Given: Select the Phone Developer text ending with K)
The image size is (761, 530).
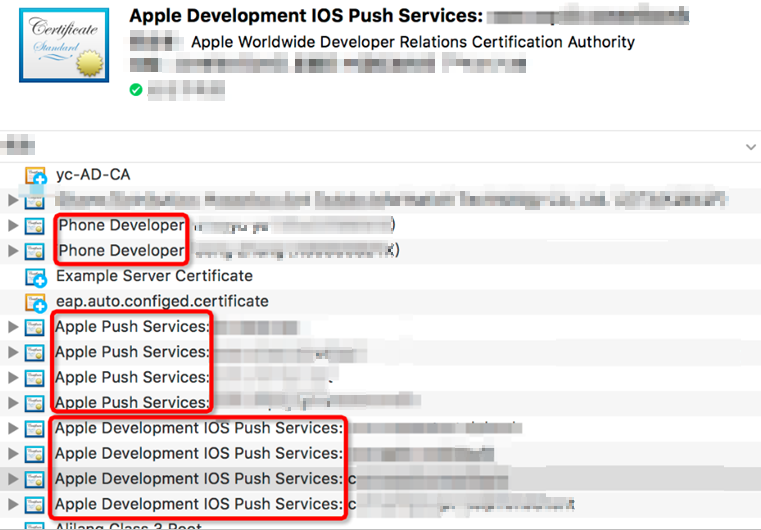Looking at the screenshot, I should (x=121, y=250).
